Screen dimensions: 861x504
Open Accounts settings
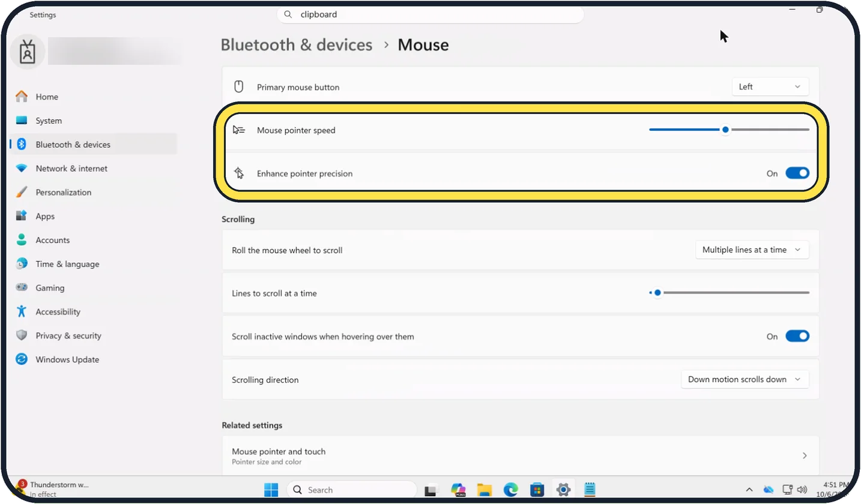pos(52,240)
